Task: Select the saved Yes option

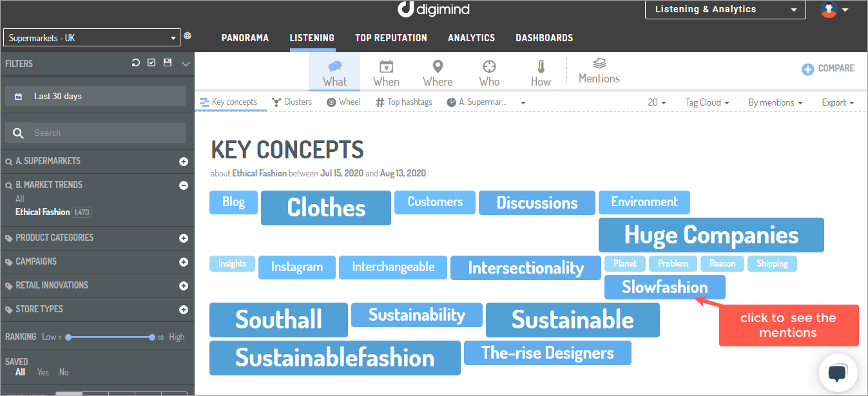Action: coord(43,372)
